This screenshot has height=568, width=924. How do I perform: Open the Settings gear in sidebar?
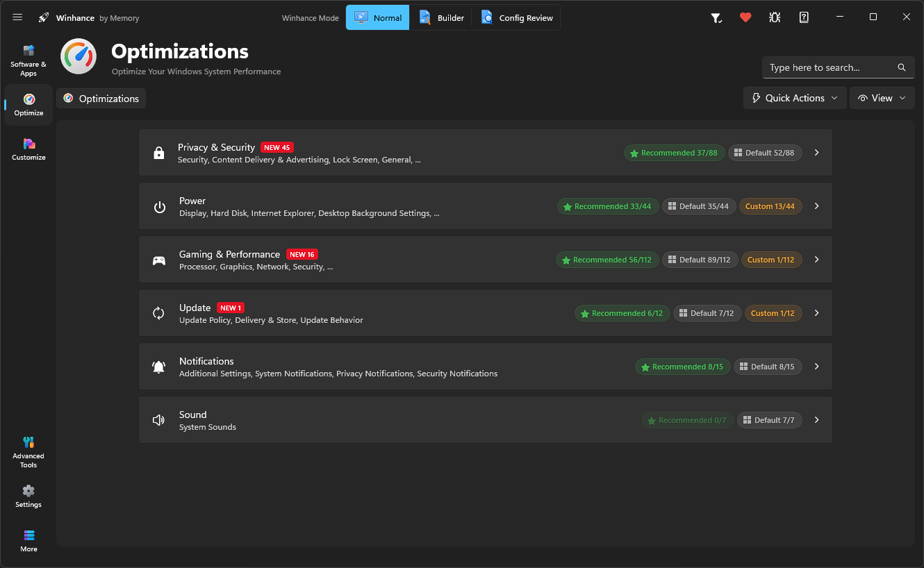(x=28, y=496)
